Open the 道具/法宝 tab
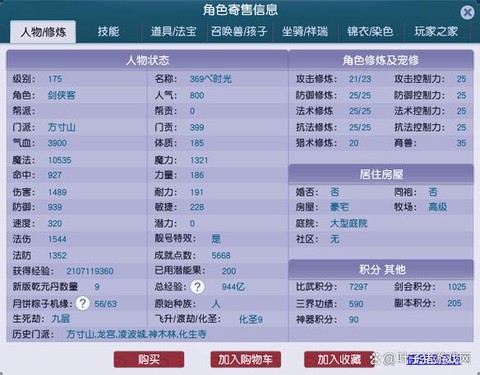 [174, 32]
